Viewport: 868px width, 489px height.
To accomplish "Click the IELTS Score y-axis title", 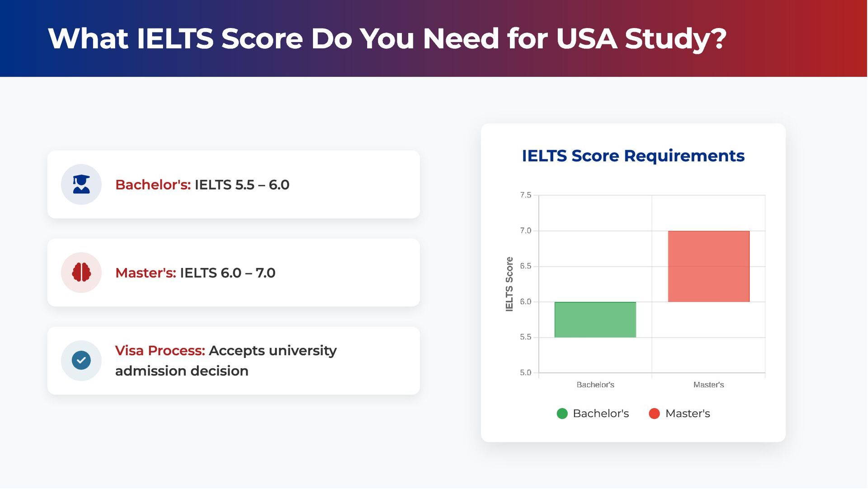I will tap(509, 284).
